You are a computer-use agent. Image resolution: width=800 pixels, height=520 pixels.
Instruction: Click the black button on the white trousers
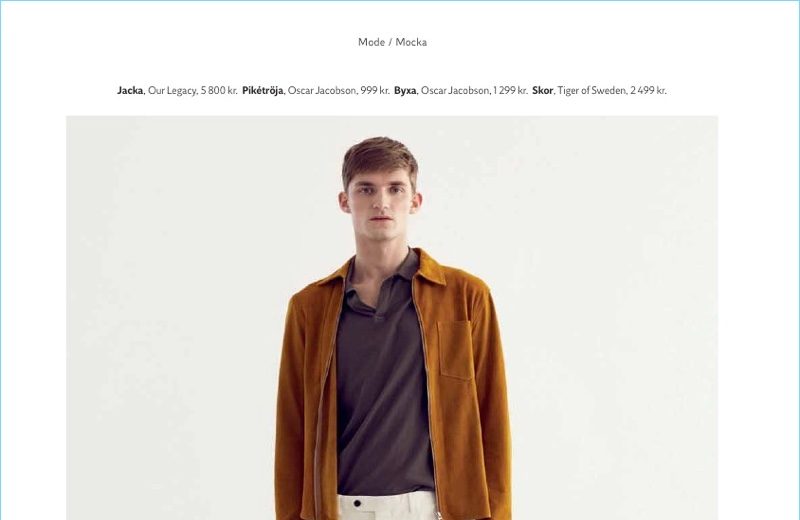click(357, 504)
